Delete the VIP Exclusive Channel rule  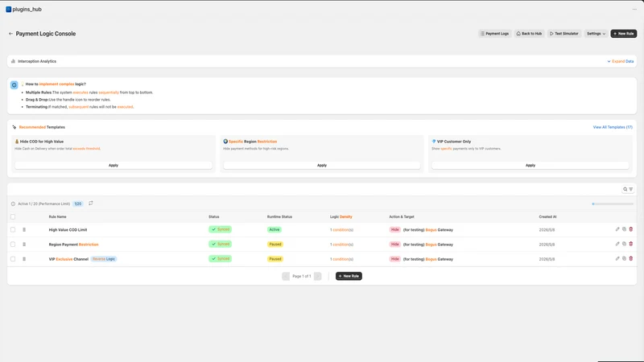coord(631,258)
